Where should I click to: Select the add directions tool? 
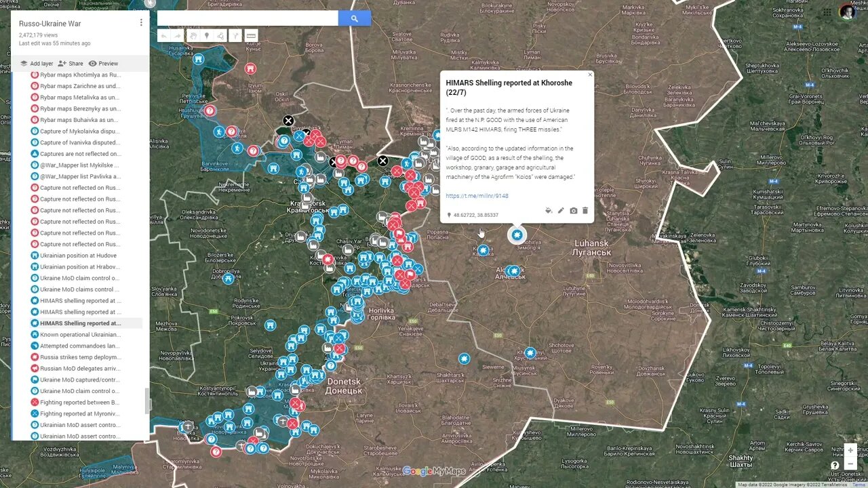point(236,36)
